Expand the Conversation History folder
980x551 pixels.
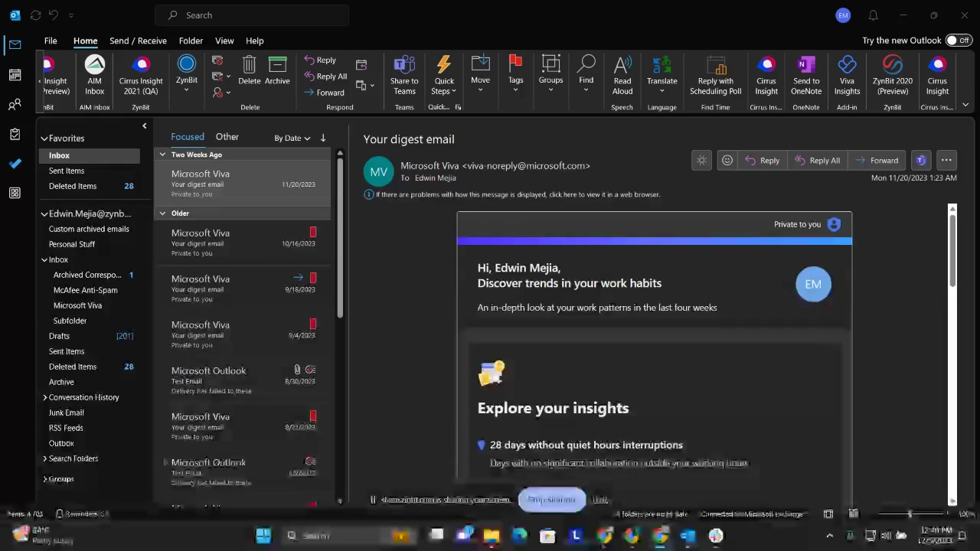[x=45, y=397]
